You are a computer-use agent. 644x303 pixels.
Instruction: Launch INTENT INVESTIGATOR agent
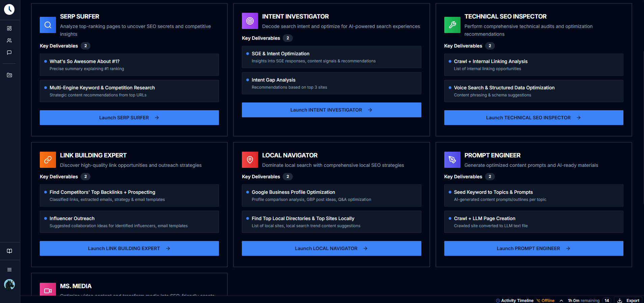click(x=331, y=110)
